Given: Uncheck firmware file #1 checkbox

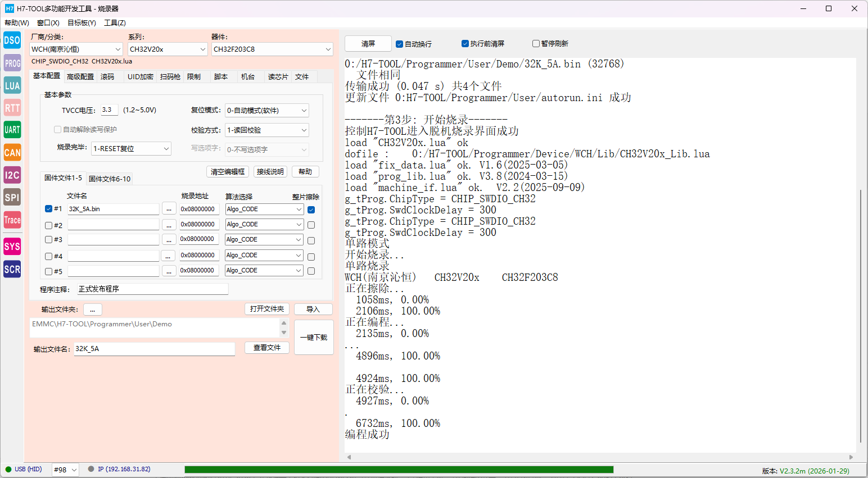Looking at the screenshot, I should pyautogui.click(x=48, y=209).
